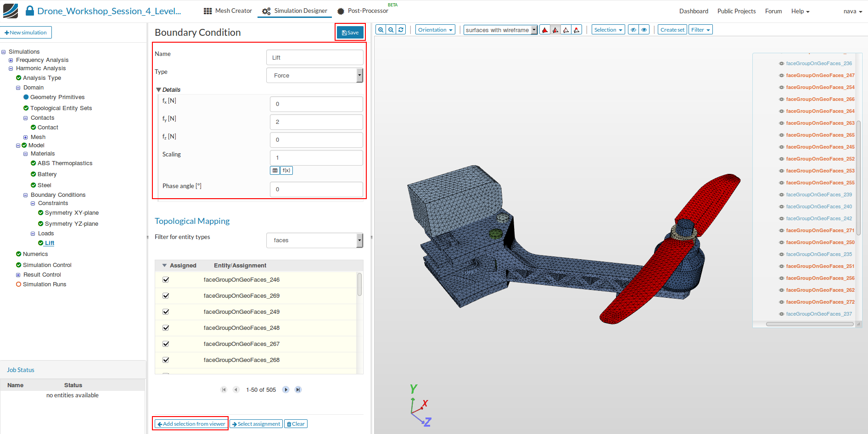Click the hide selection crossed-eye icon
Image resolution: width=868 pixels, height=434 pixels.
(x=633, y=30)
